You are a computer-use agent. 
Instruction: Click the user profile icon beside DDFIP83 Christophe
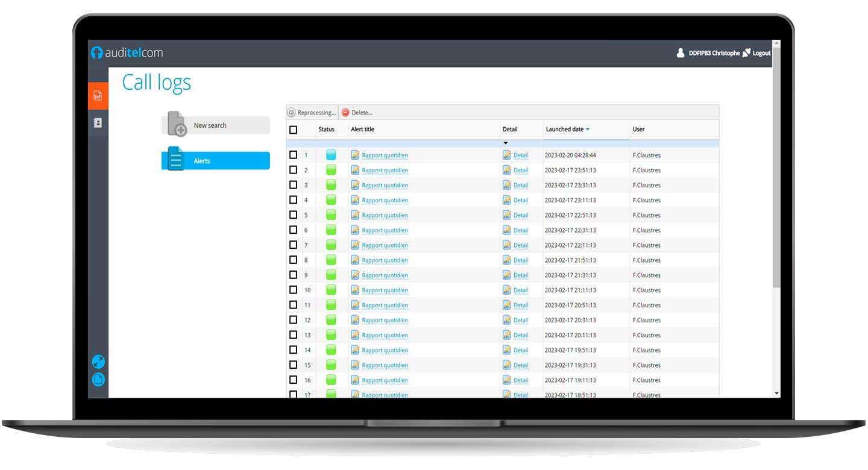(681, 53)
